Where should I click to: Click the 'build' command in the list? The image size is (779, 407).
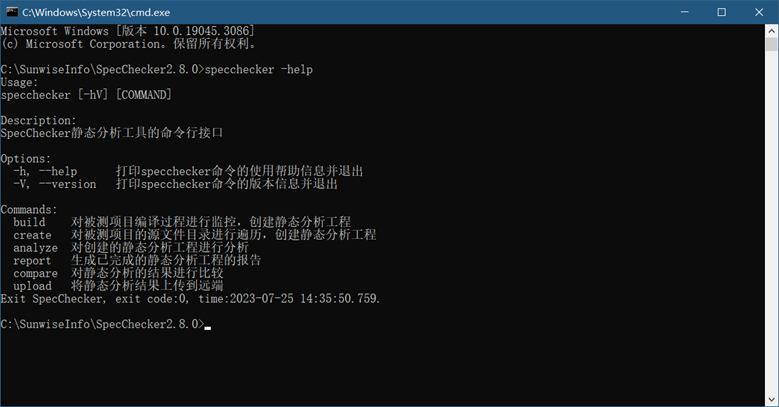[x=29, y=221]
